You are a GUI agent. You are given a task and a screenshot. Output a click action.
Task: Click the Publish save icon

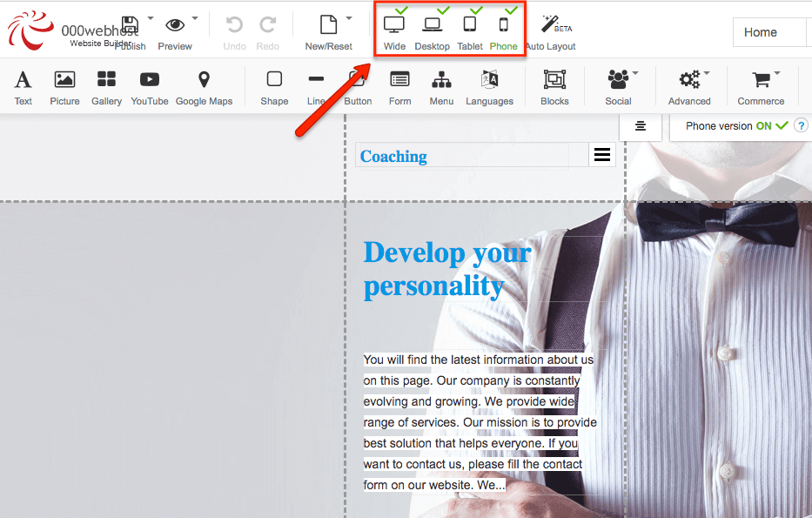[x=130, y=24]
